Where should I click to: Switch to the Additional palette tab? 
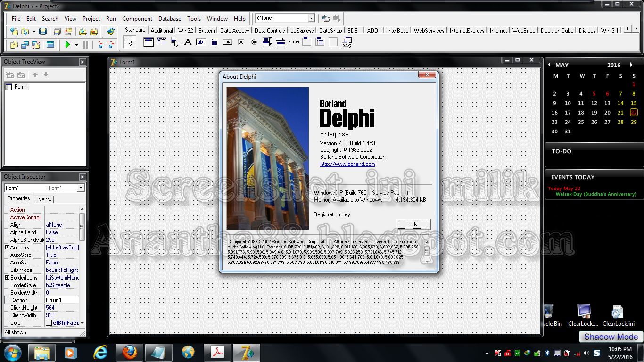(x=162, y=30)
